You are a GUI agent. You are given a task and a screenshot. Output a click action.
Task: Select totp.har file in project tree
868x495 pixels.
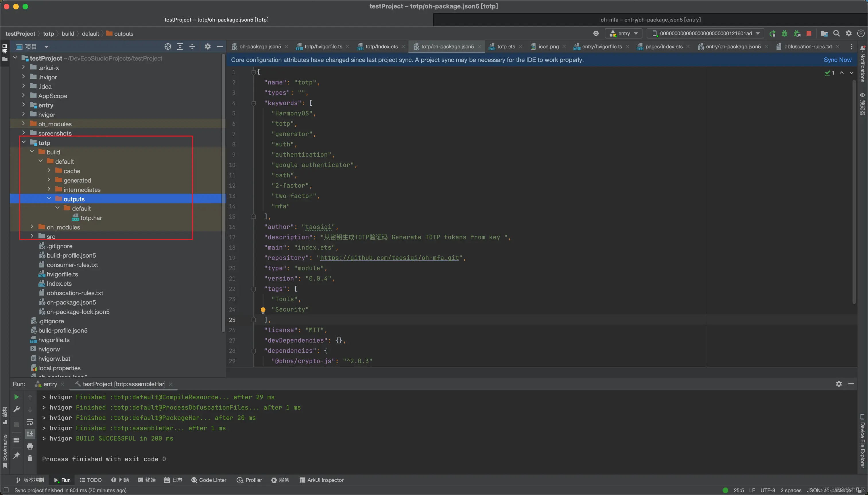(x=87, y=218)
